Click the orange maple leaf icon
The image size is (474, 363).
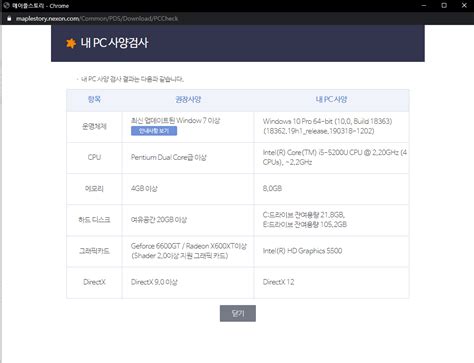(x=71, y=43)
